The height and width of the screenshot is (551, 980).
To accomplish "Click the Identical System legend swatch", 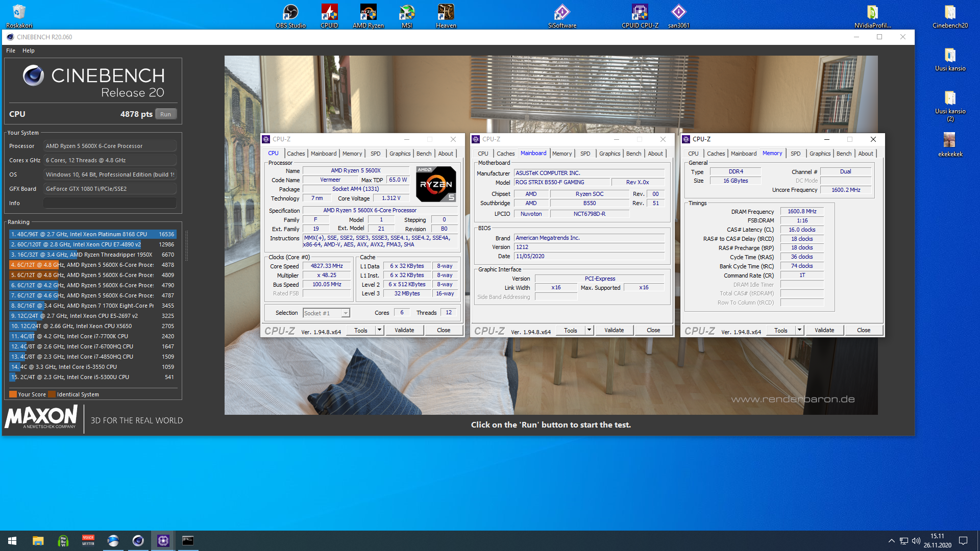I will [x=51, y=394].
